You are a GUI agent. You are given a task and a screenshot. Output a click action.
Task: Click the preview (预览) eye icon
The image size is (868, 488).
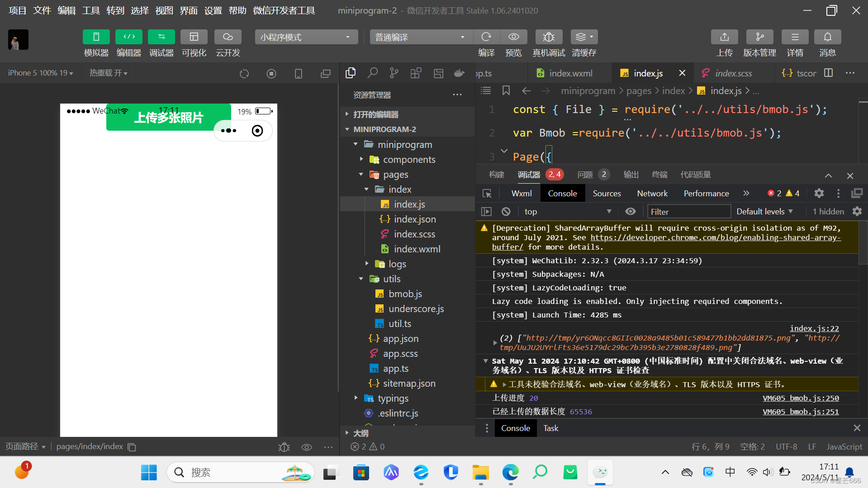point(513,37)
